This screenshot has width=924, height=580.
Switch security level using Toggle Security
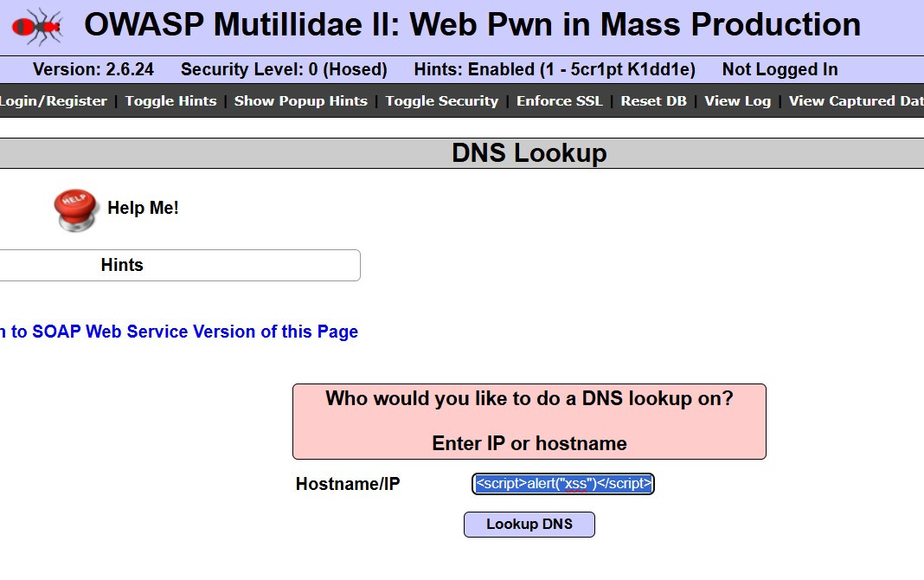[x=441, y=101]
